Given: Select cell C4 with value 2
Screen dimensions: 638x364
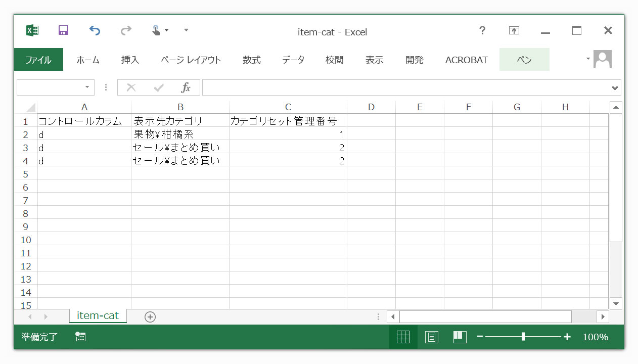Looking at the screenshot, I should pos(288,161).
